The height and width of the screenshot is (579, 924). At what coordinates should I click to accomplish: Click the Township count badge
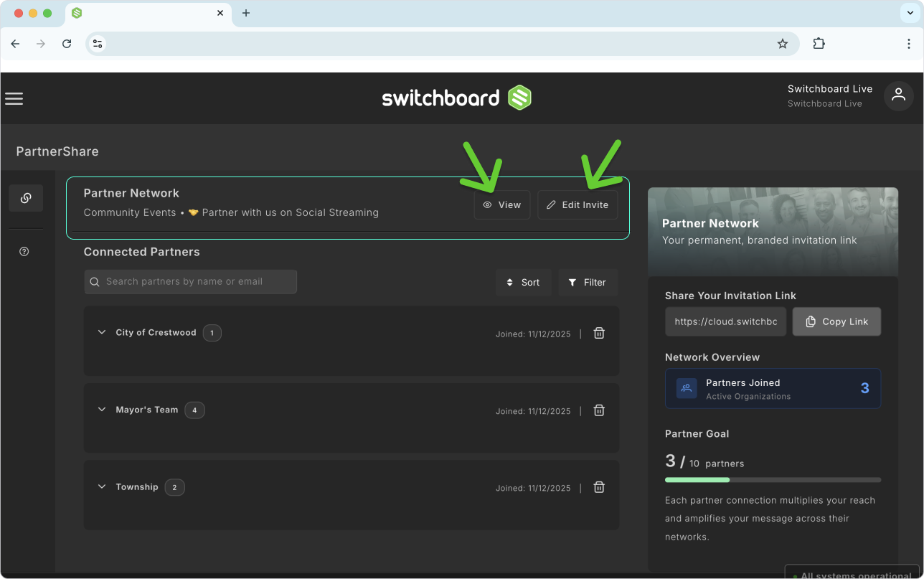(x=174, y=487)
